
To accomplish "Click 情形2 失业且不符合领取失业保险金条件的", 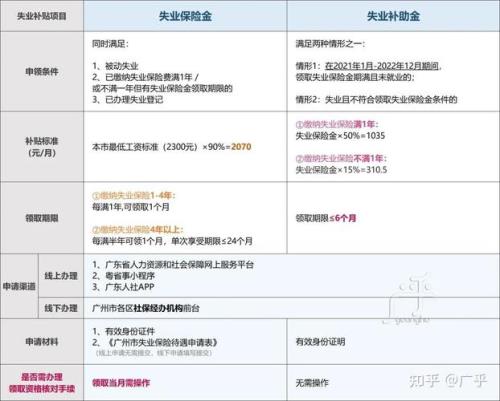I will click(377, 99).
